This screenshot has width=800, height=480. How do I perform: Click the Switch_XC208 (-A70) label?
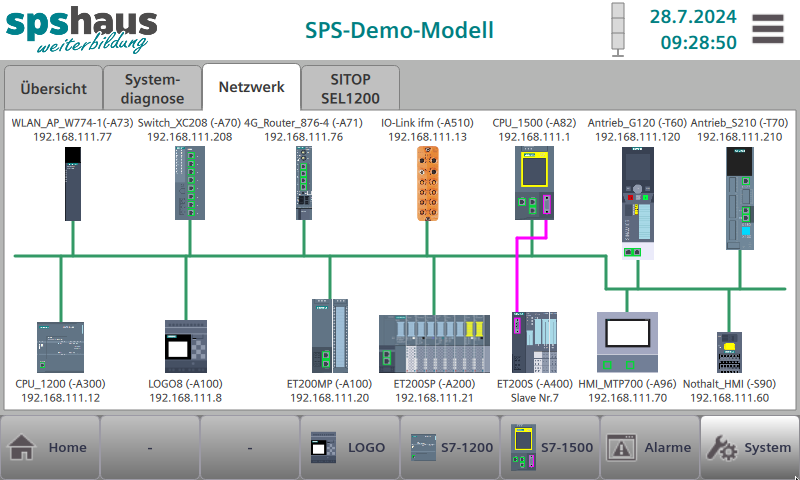tap(189, 123)
